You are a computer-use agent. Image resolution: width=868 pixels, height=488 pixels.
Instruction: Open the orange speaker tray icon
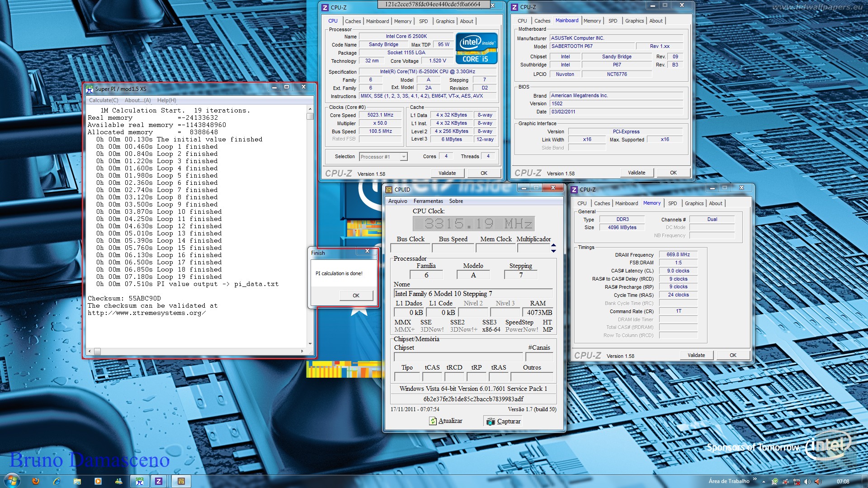[x=818, y=482]
